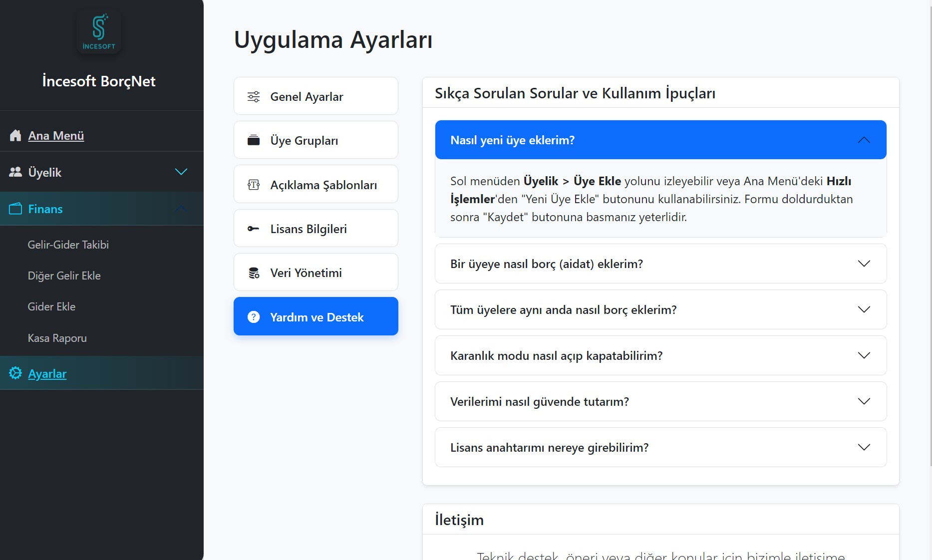932x560 pixels.
Task: Click İncesoft BorçNet app title
Action: (98, 81)
